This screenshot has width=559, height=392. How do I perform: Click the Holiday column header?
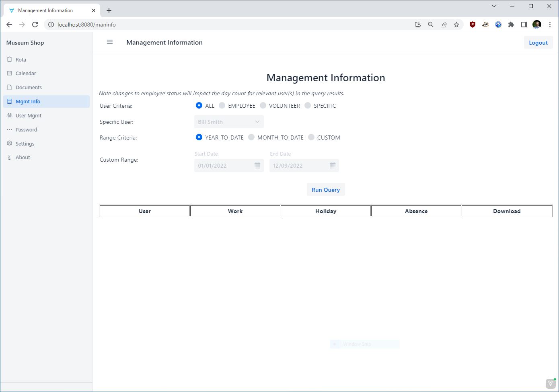pyautogui.click(x=326, y=211)
